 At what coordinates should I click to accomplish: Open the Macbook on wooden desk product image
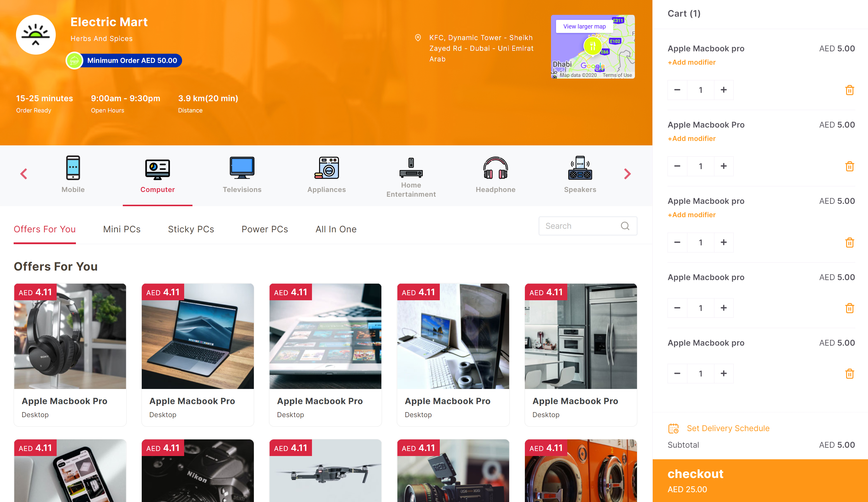(198, 336)
